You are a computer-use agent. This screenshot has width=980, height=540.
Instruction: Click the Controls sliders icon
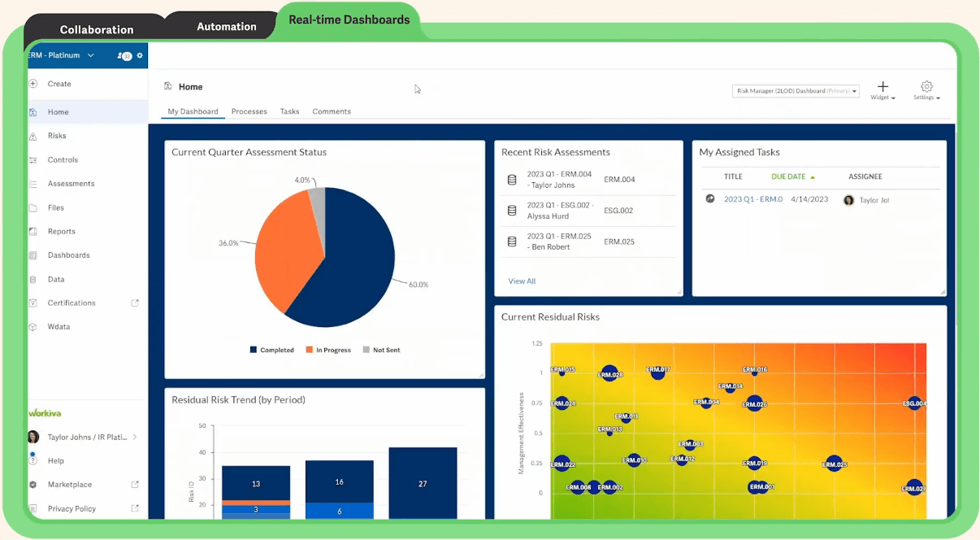pyautogui.click(x=33, y=160)
